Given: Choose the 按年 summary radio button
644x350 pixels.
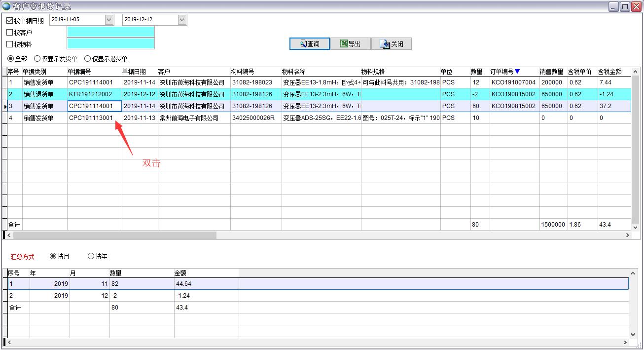Looking at the screenshot, I should pos(91,256).
